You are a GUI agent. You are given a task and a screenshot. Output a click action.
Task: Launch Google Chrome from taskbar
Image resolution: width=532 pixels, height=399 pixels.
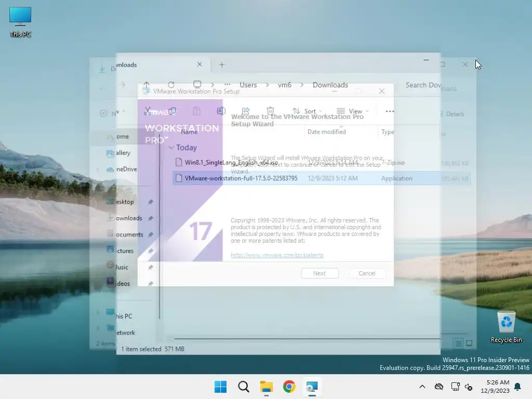point(289,387)
